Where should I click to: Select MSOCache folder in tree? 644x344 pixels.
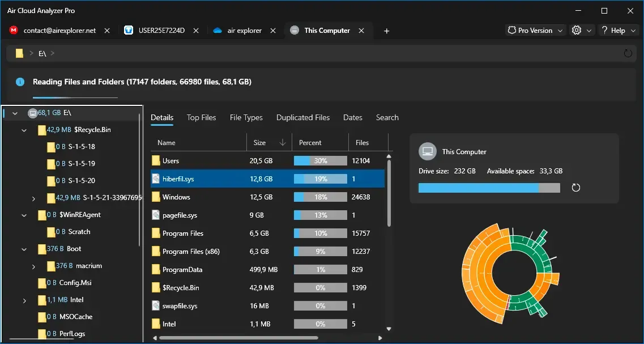pos(65,317)
